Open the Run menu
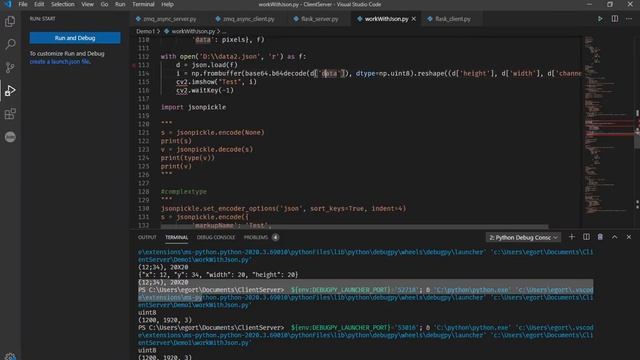 (x=120, y=4)
